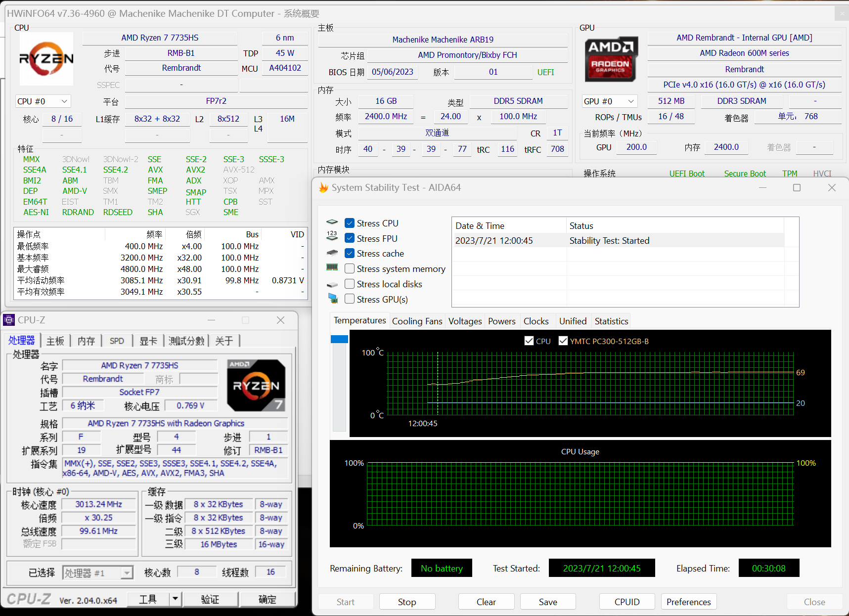Stop the stability test
Viewport: 849px width, 616px height.
click(x=406, y=602)
